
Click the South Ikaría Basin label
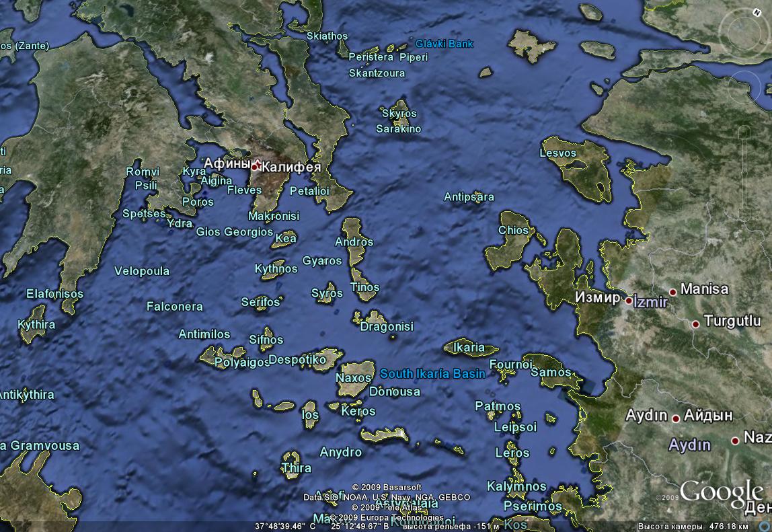(432, 373)
